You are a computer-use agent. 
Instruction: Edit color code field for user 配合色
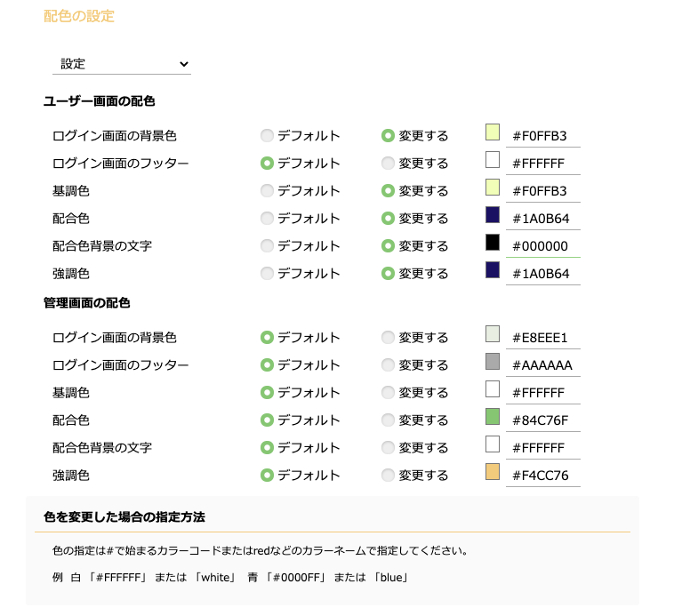[x=542, y=219]
